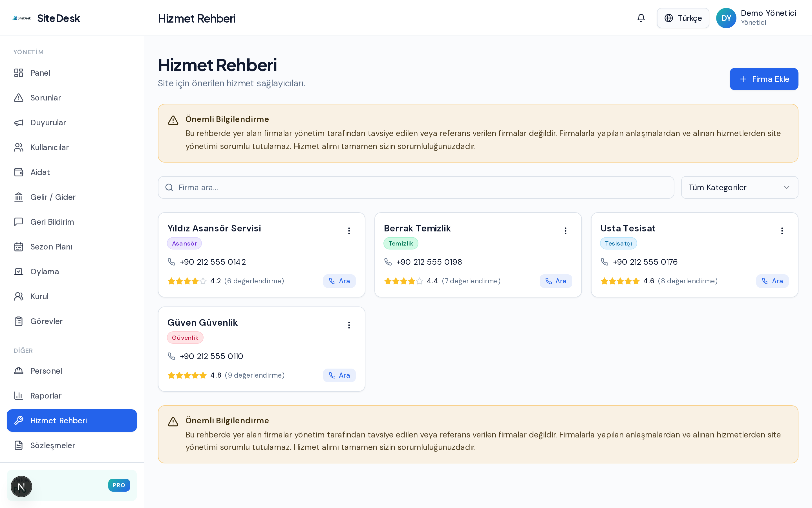Open Sorunlar in sidebar

click(x=72, y=98)
